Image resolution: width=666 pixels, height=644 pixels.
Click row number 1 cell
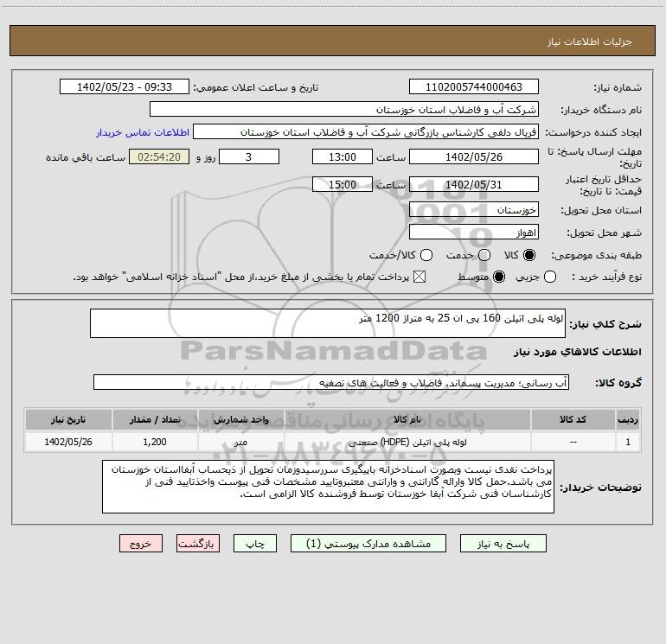[628, 442]
